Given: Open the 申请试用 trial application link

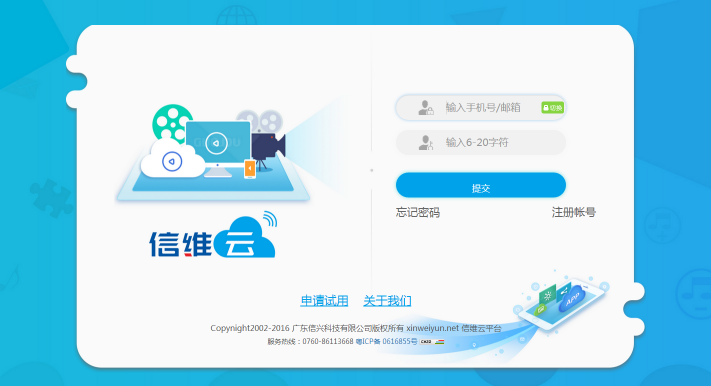Looking at the screenshot, I should (x=324, y=301).
